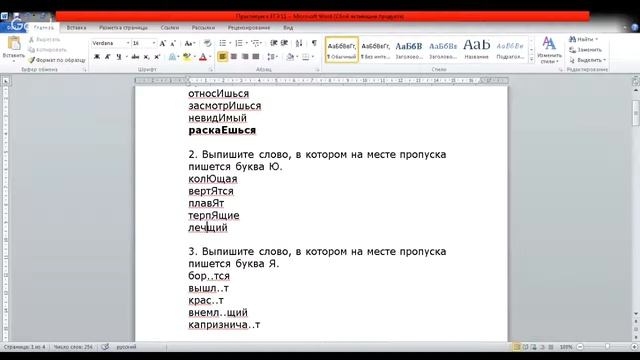Screen dimensions: 640x360
Task: Toggle the active Align Left button
Action: (222, 57)
